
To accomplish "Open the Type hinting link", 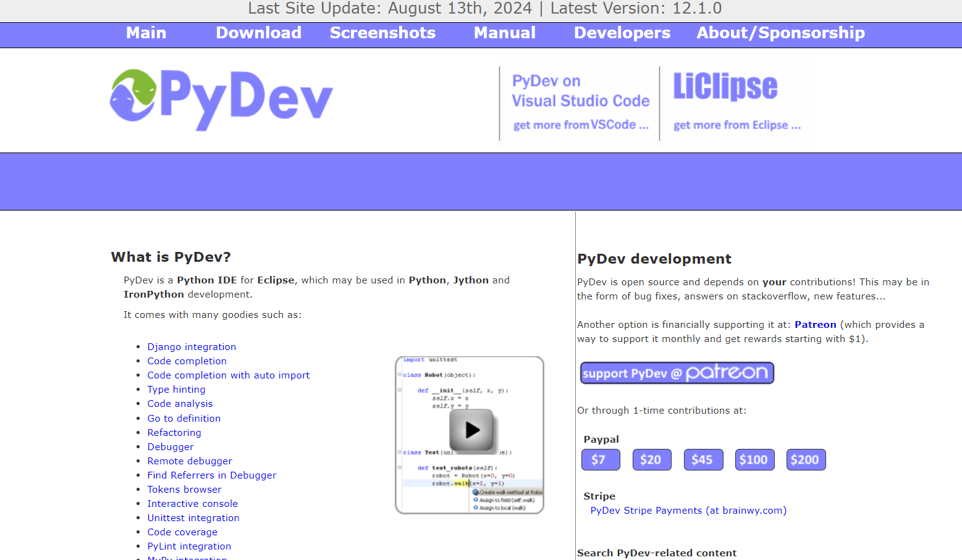I will [176, 390].
